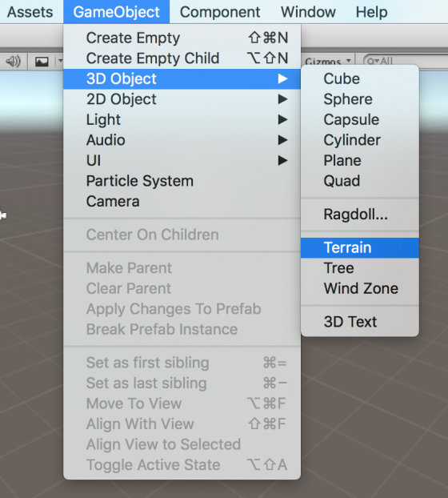The image size is (448, 498).
Task: Choose Wind Zone in submenu
Action: click(360, 289)
